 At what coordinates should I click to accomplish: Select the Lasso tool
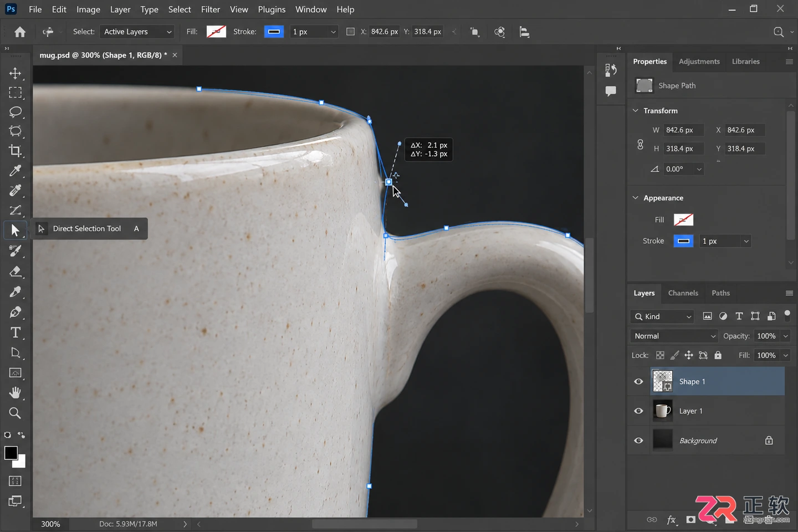coord(15,112)
